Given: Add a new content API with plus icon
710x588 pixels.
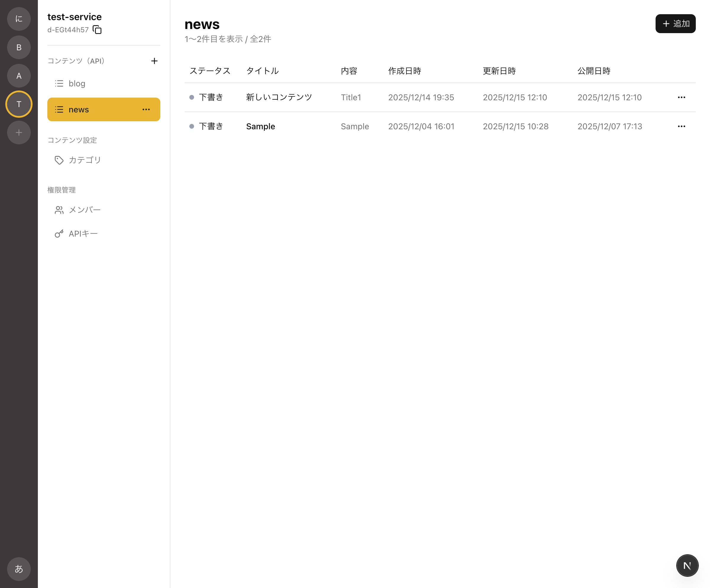Looking at the screenshot, I should point(154,61).
